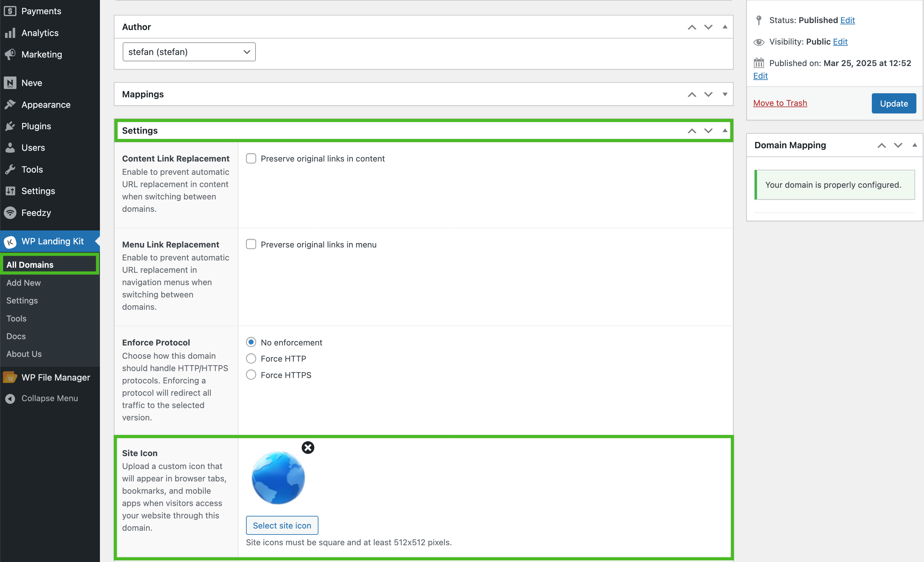Click the Move to Trash link
This screenshot has height=562, width=924.
(x=779, y=103)
